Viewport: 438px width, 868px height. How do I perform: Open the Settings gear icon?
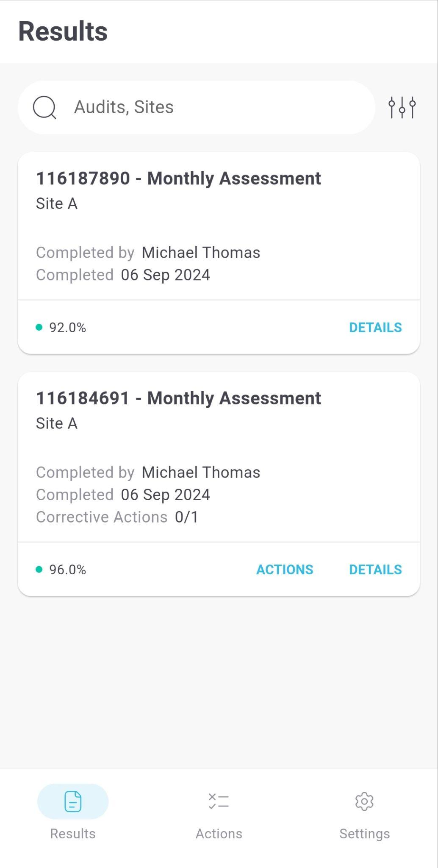tap(364, 801)
